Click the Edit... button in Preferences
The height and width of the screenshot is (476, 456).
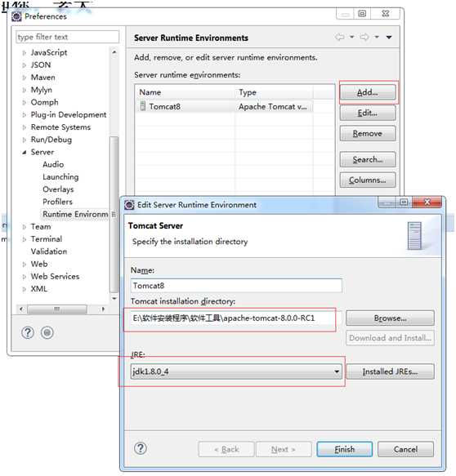368,113
